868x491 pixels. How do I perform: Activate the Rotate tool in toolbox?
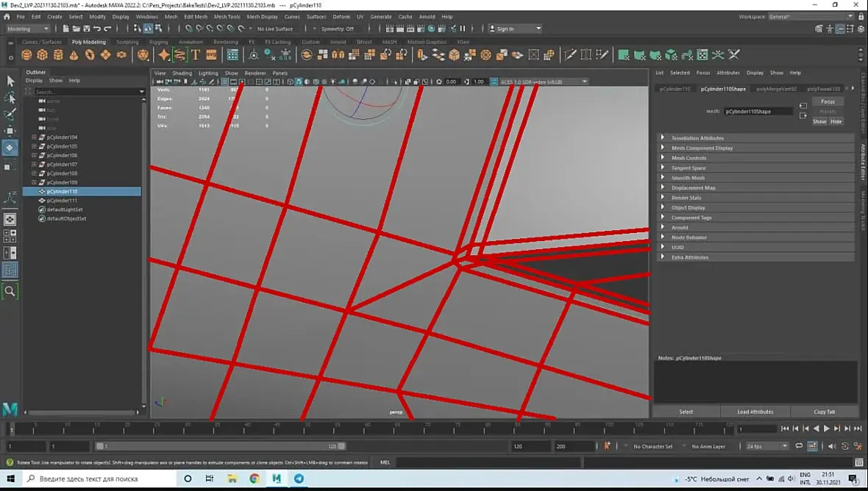pos(10,148)
